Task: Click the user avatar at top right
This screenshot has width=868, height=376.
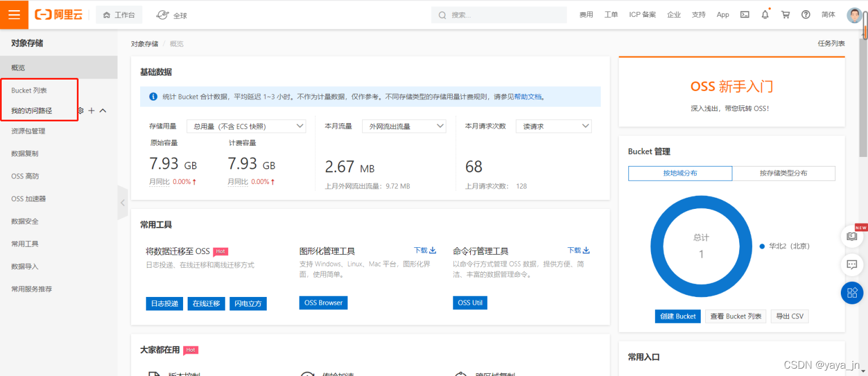Action: 854,15
